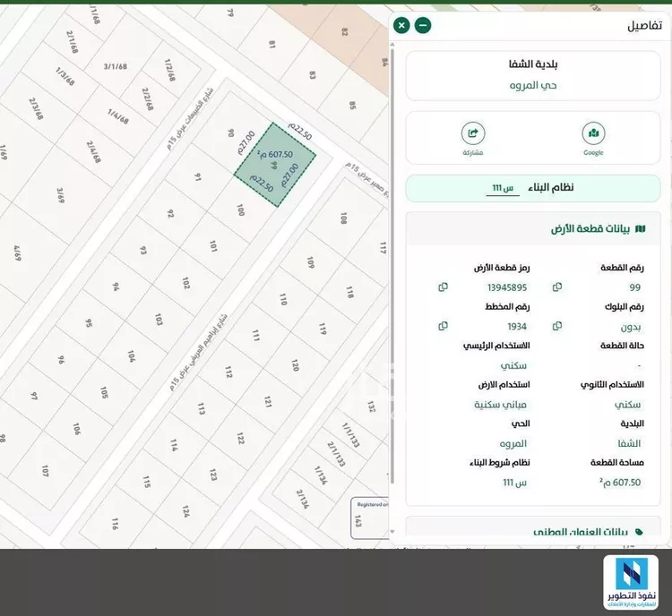The height and width of the screenshot is (616, 672).
Task: Click the نظام البناء banner
Action: 533,188
